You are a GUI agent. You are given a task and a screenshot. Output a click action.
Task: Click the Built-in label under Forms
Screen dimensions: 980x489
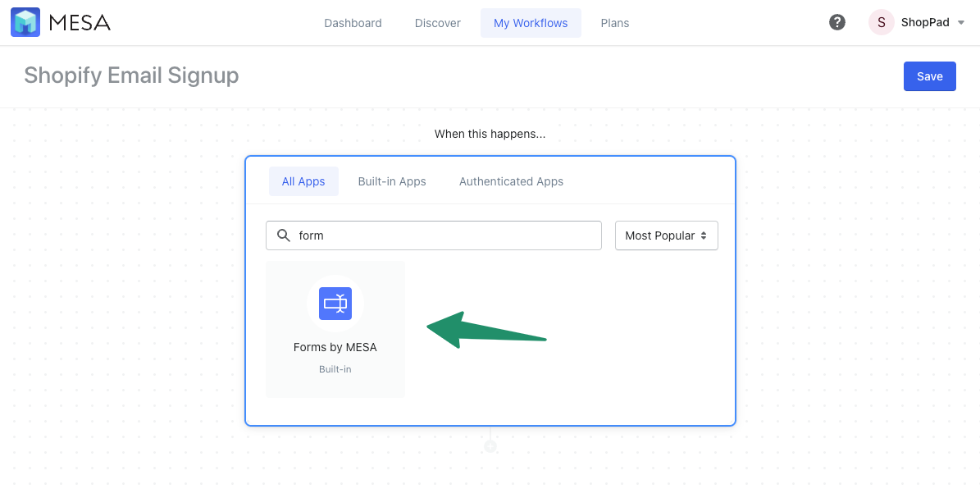pyautogui.click(x=335, y=369)
